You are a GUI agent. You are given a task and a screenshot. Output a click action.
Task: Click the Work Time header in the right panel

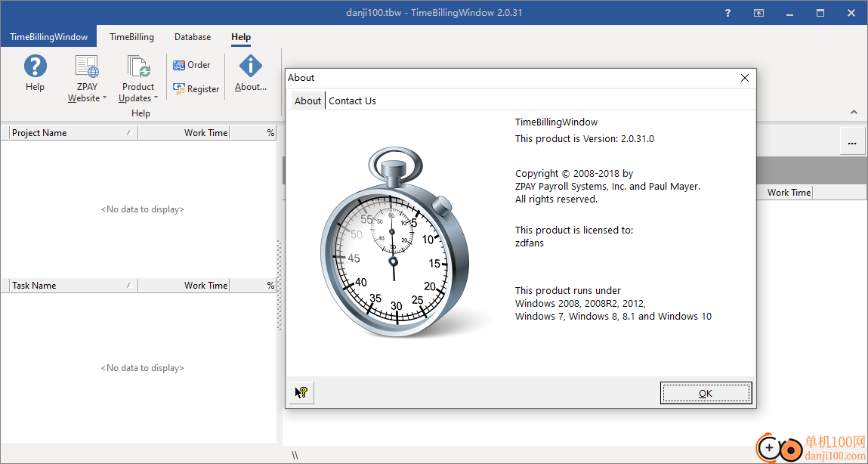click(x=789, y=193)
